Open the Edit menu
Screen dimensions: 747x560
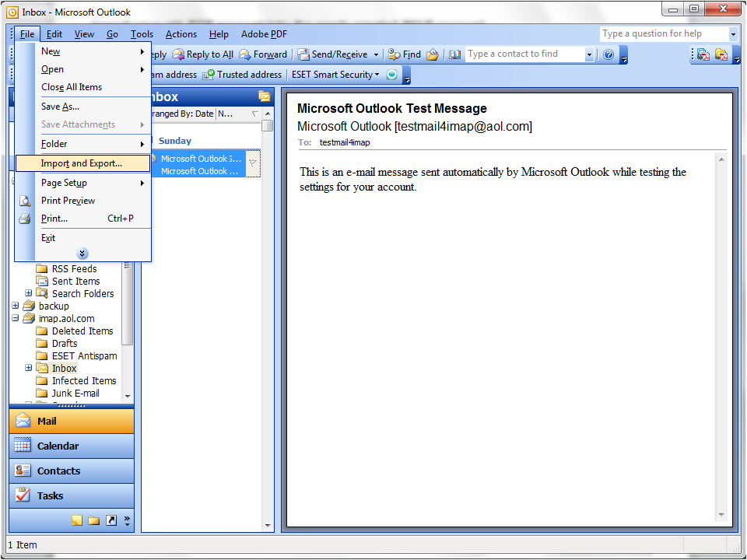pos(54,34)
